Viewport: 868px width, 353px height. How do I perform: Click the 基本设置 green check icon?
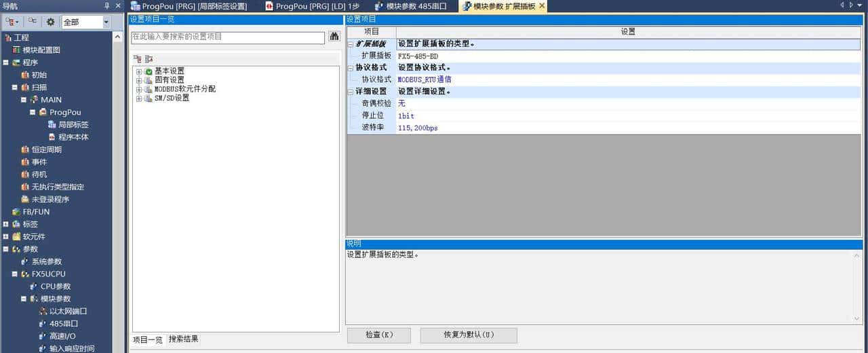[149, 71]
